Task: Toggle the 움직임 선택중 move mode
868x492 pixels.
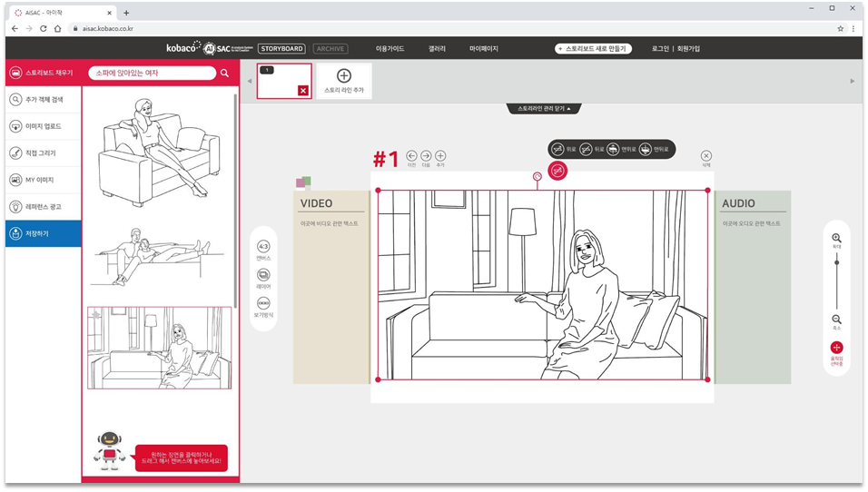Action: [x=836, y=348]
